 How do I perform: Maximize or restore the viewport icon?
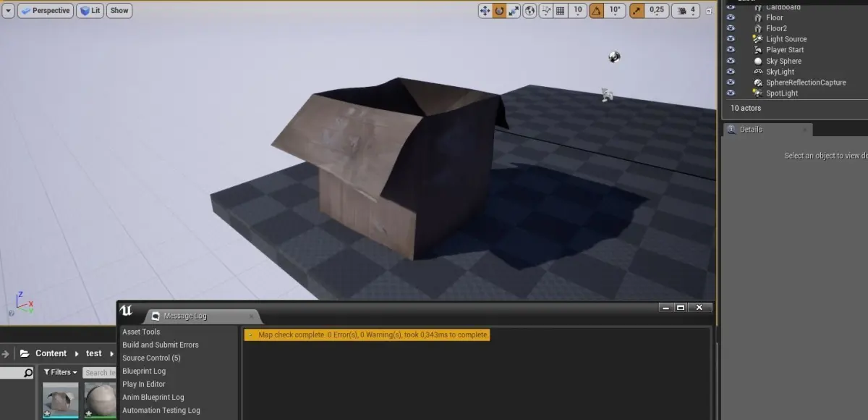pos(709,11)
